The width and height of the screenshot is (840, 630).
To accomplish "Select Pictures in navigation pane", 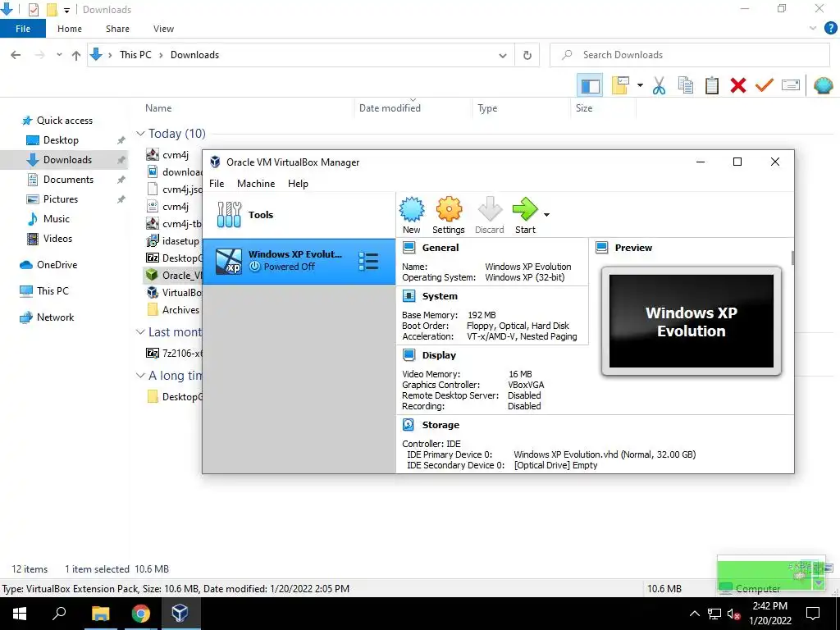I will (60, 199).
